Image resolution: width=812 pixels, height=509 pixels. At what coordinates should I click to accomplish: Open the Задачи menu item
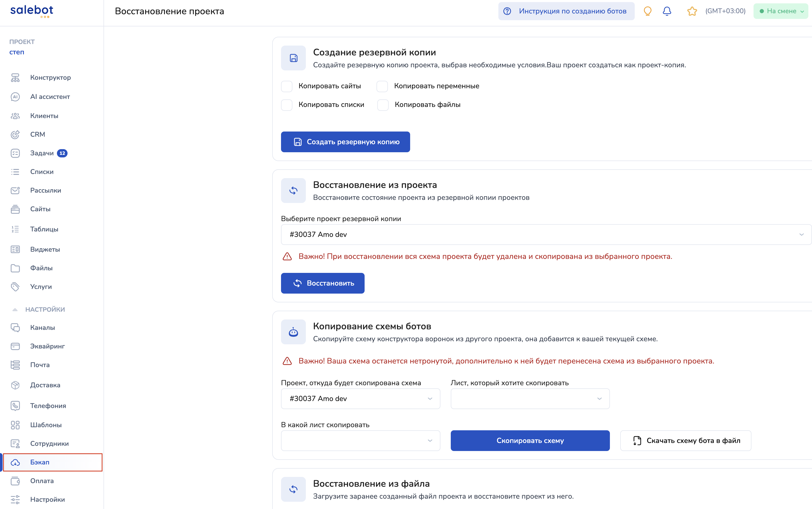coord(42,153)
